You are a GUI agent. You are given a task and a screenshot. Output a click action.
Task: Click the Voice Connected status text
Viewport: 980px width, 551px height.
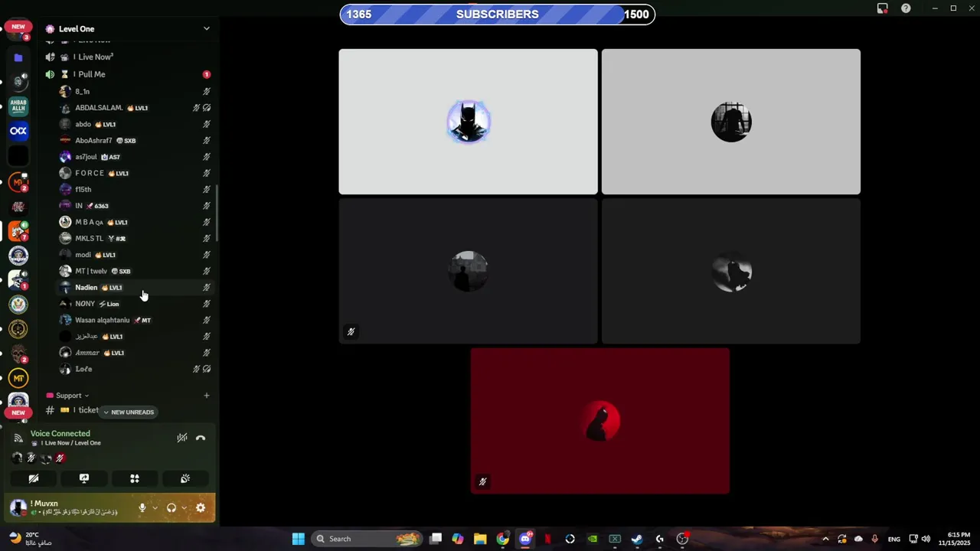point(60,433)
